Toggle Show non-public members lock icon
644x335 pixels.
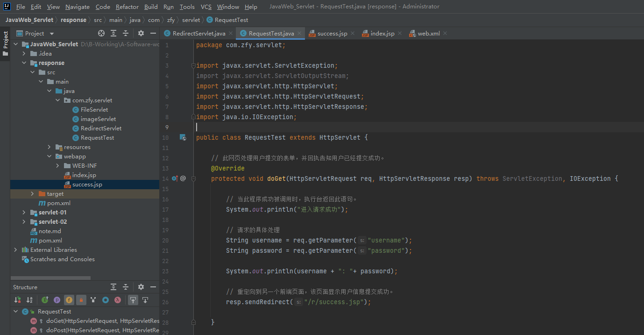pyautogui.click(x=81, y=300)
